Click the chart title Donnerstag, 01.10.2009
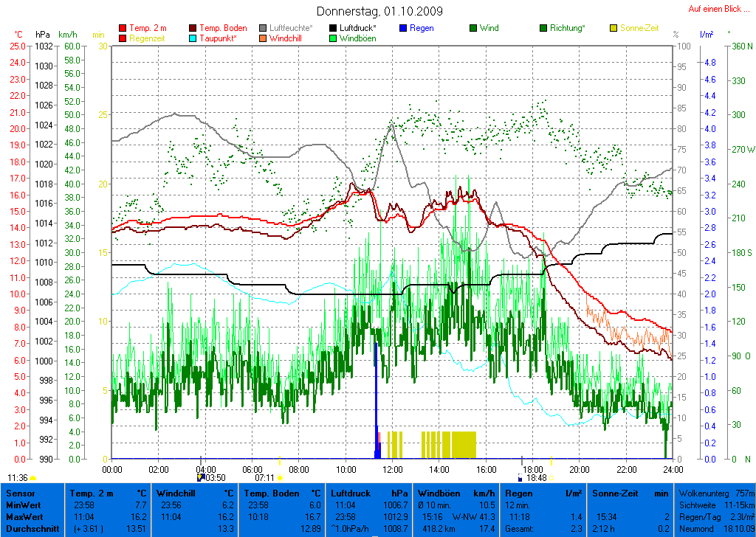The width and height of the screenshot is (756, 537). pyautogui.click(x=379, y=11)
